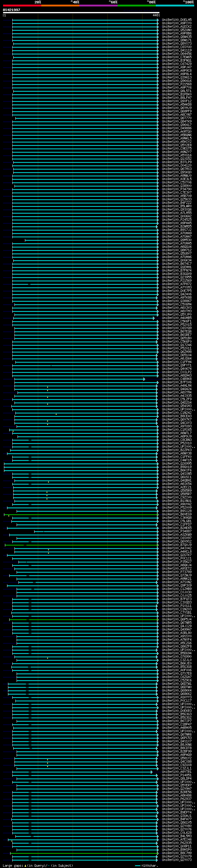Select the UniRef100_A2EC21 label

tap(177, 487)
